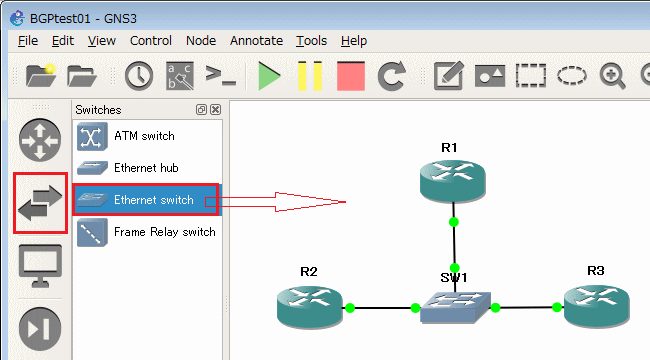Open the Control menu

[150, 41]
